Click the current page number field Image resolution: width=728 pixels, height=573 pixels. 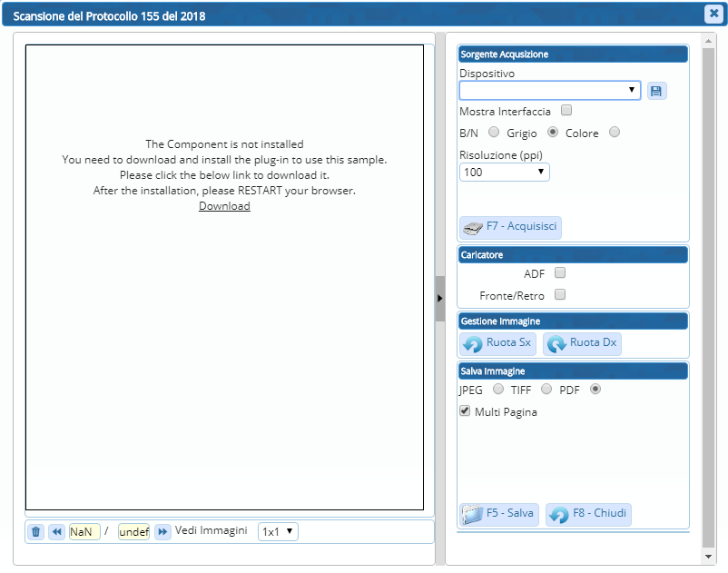click(x=84, y=532)
